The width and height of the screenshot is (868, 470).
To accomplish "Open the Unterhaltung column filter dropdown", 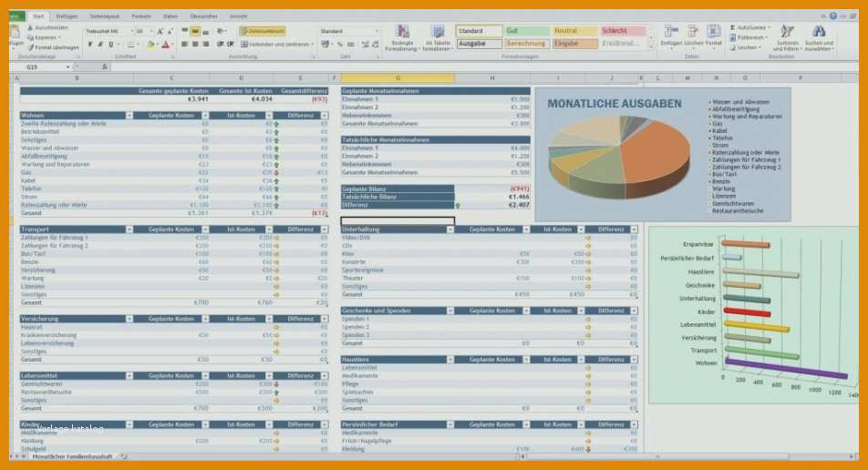I will [450, 230].
